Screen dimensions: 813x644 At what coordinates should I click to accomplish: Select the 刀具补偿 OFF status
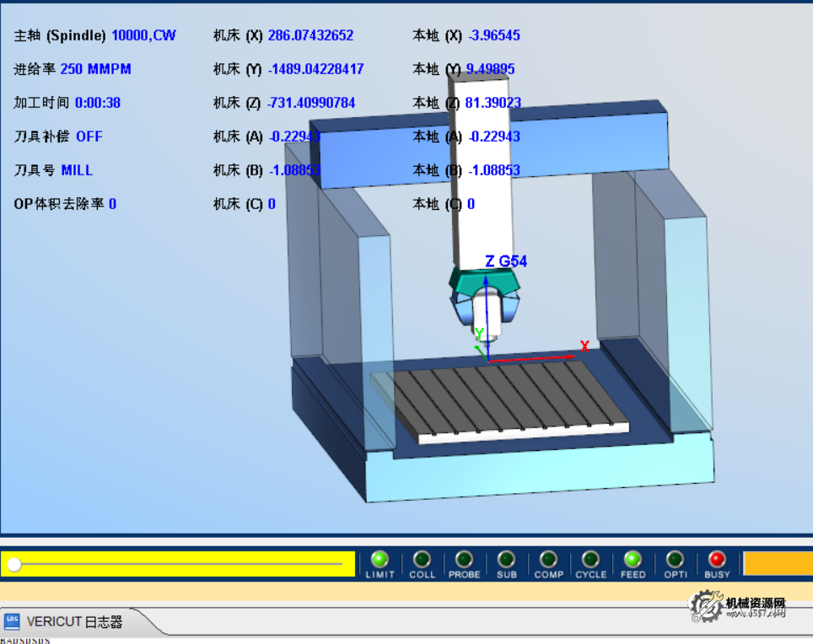[89, 137]
